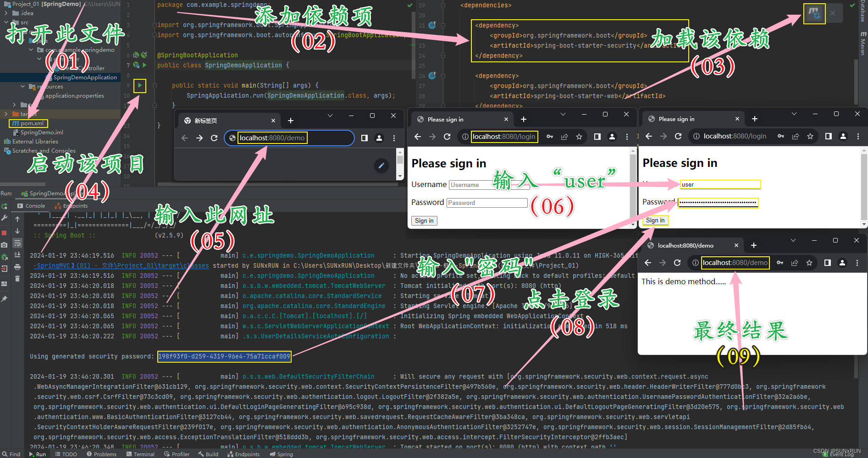Open profile icon in new tab Chrome window
The image size is (868, 458).
tap(379, 138)
